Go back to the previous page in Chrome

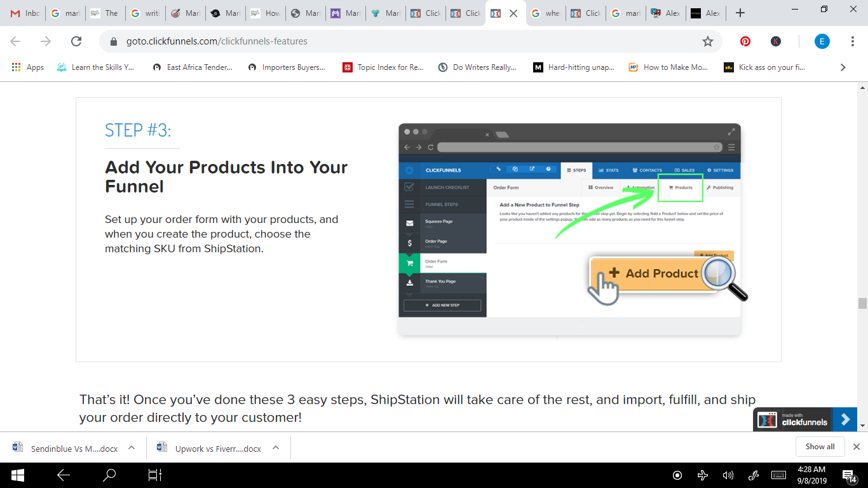[15, 41]
